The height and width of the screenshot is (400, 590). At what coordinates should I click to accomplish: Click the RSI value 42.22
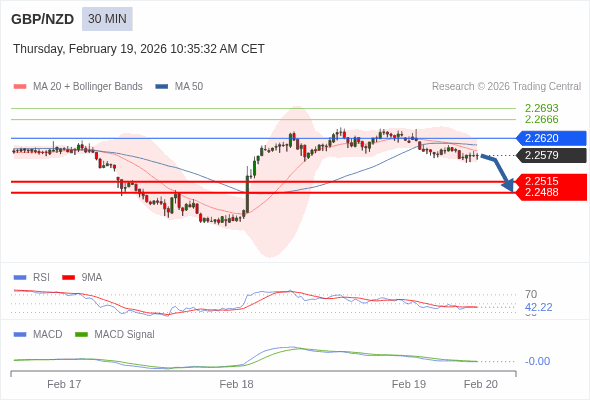pyautogui.click(x=538, y=307)
